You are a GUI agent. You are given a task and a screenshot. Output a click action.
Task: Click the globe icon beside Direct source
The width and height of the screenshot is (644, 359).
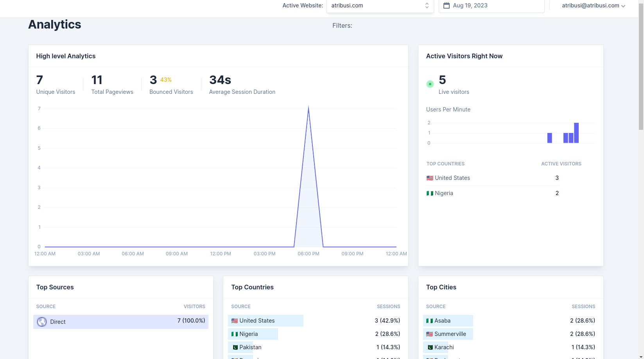click(x=41, y=321)
